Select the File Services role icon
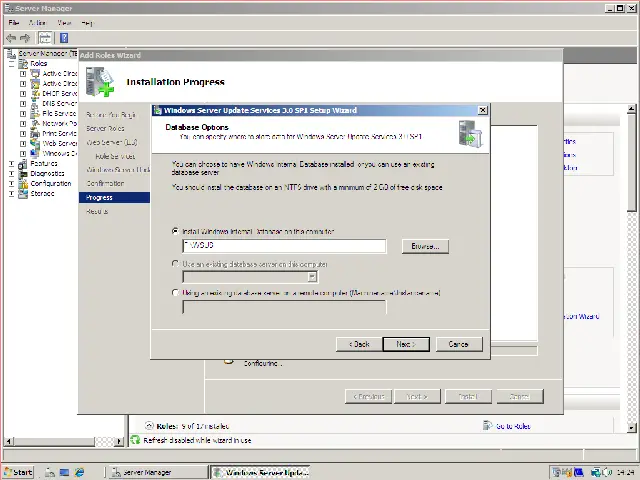Viewport: 640px width, 480px height. point(36,113)
